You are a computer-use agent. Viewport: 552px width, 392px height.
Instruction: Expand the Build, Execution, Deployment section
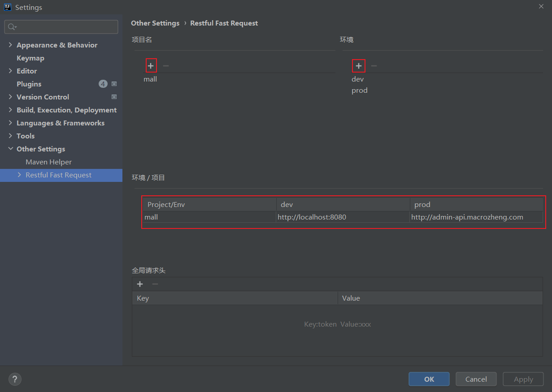pyautogui.click(x=10, y=110)
